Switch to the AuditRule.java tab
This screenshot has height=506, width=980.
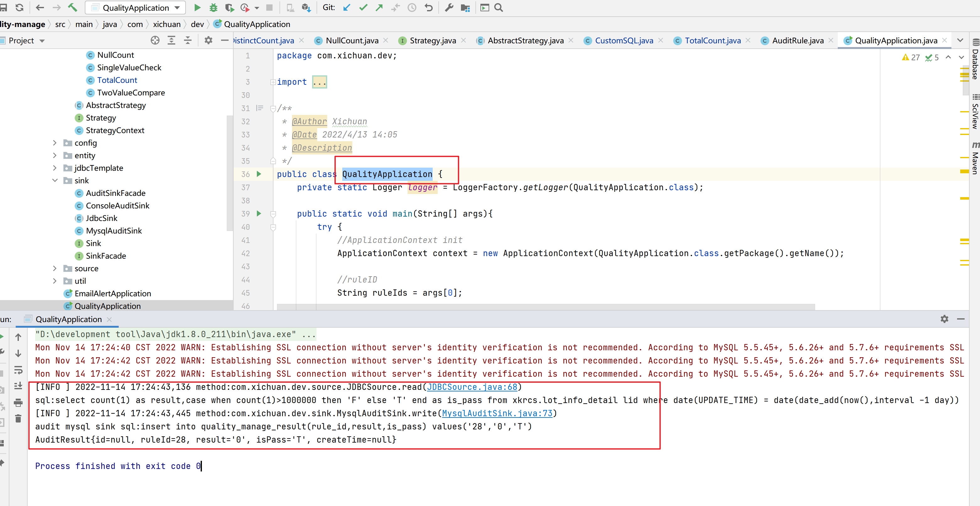(797, 40)
